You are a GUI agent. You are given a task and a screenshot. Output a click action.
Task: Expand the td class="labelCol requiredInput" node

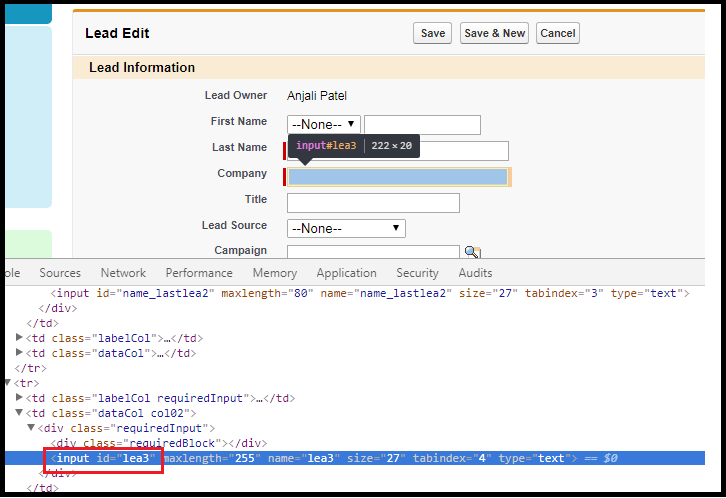tap(19, 397)
